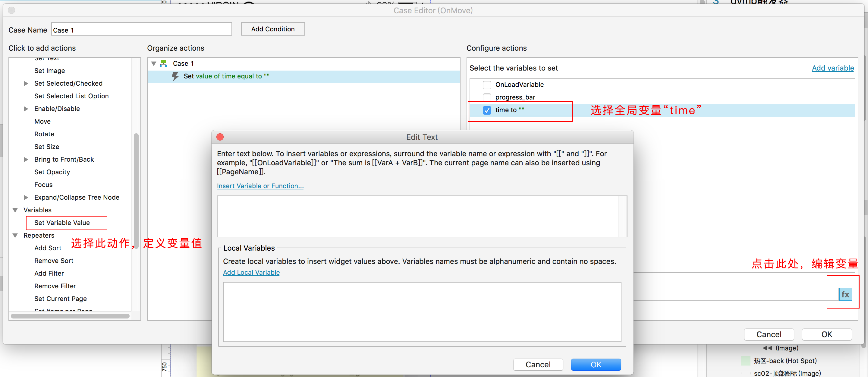Click into the Edit Text input area
868x377 pixels.
[x=417, y=216]
